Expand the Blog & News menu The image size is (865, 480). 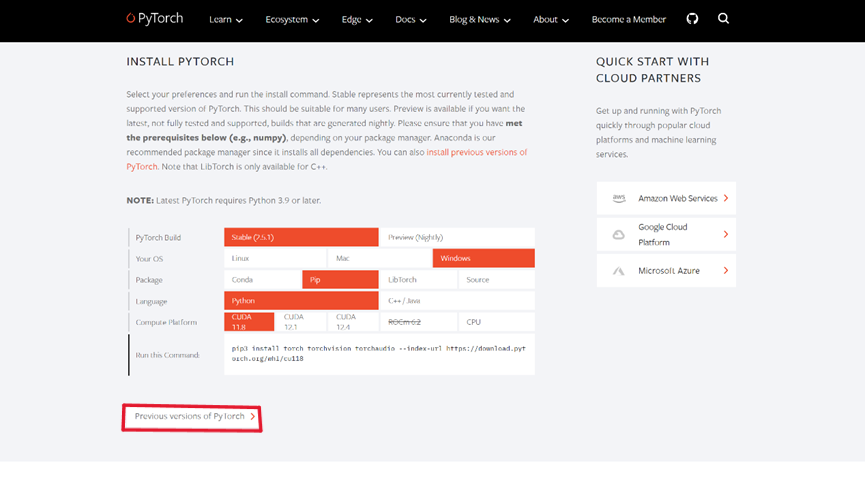tap(479, 19)
